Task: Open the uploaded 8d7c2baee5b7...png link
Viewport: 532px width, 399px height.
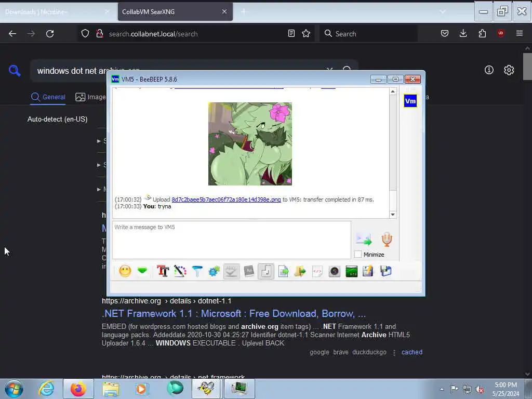Action: [226, 199]
